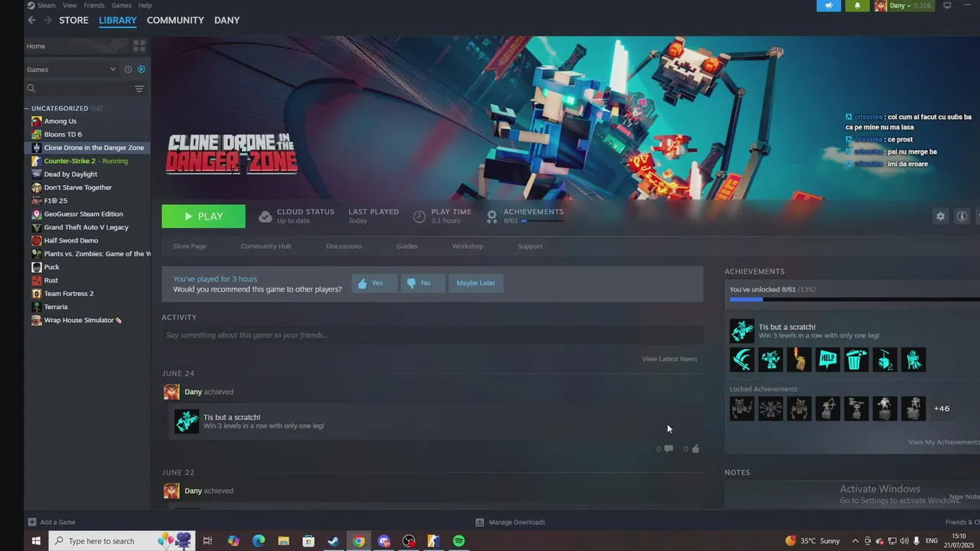Image resolution: width=980 pixels, height=551 pixels.
Task: Open the View menu
Action: (70, 5)
